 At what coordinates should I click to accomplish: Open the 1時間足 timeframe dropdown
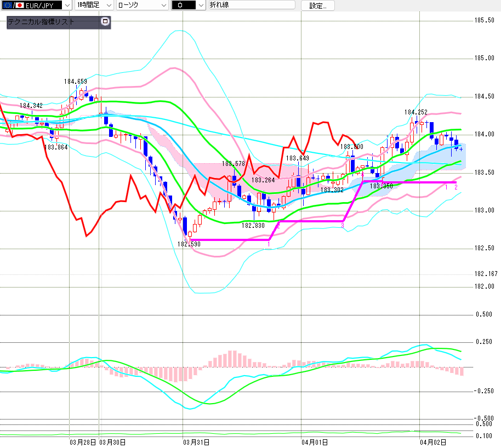pos(94,5)
